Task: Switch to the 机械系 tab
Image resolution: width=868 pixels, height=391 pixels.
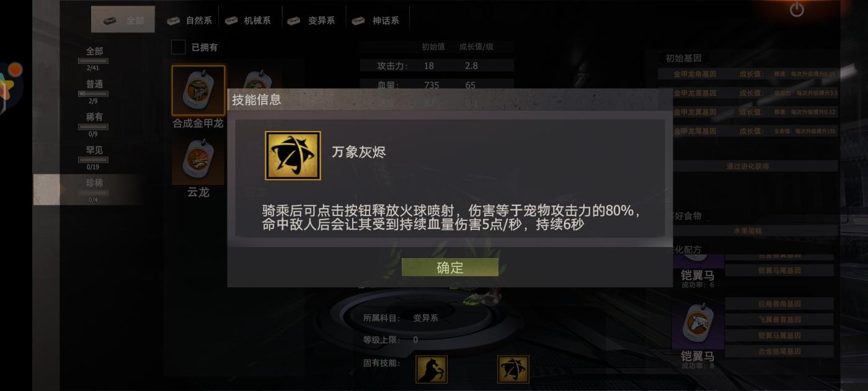Action: pyautogui.click(x=248, y=20)
